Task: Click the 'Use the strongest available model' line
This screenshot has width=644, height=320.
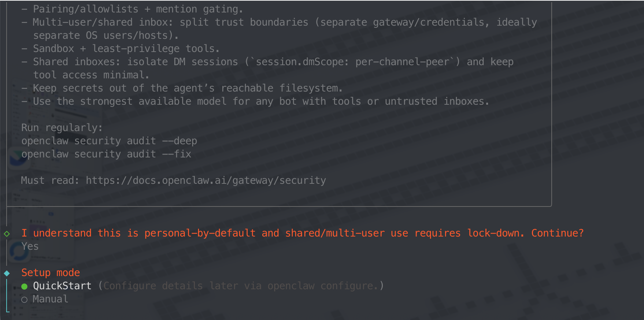Action: [x=261, y=101]
